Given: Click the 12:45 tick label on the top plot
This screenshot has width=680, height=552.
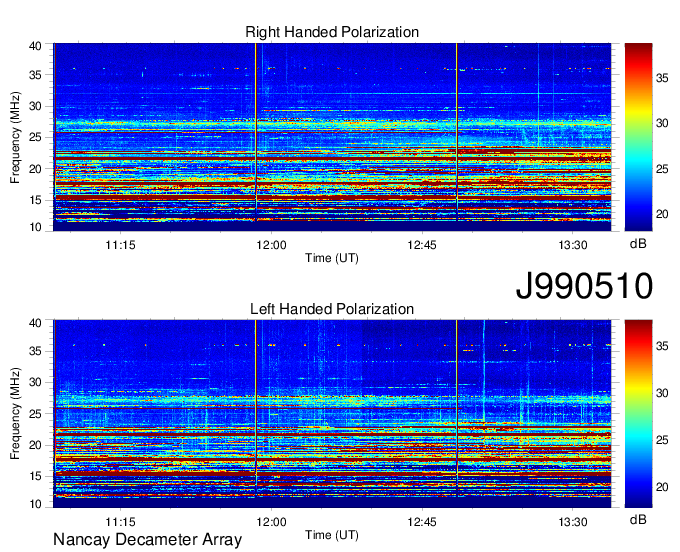Looking at the screenshot, I should (x=422, y=245).
